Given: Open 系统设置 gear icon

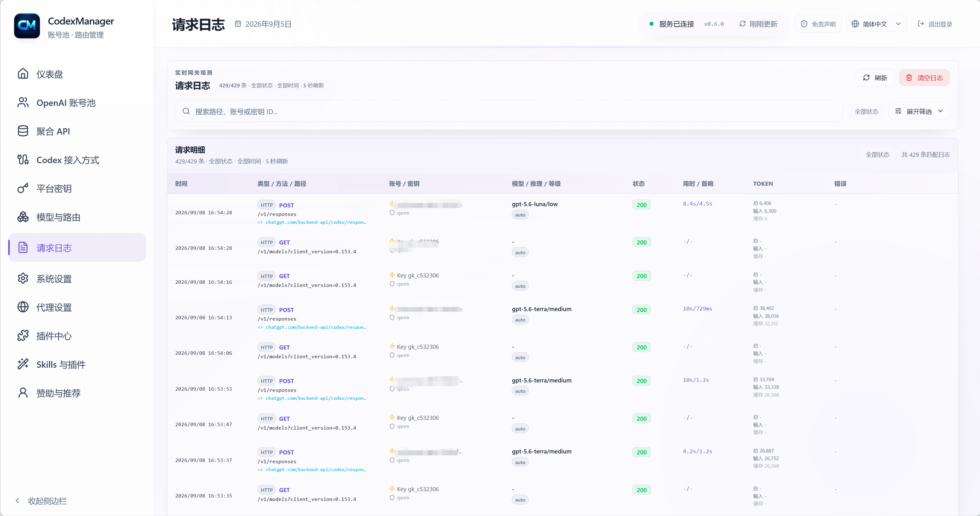Looking at the screenshot, I should [x=23, y=278].
